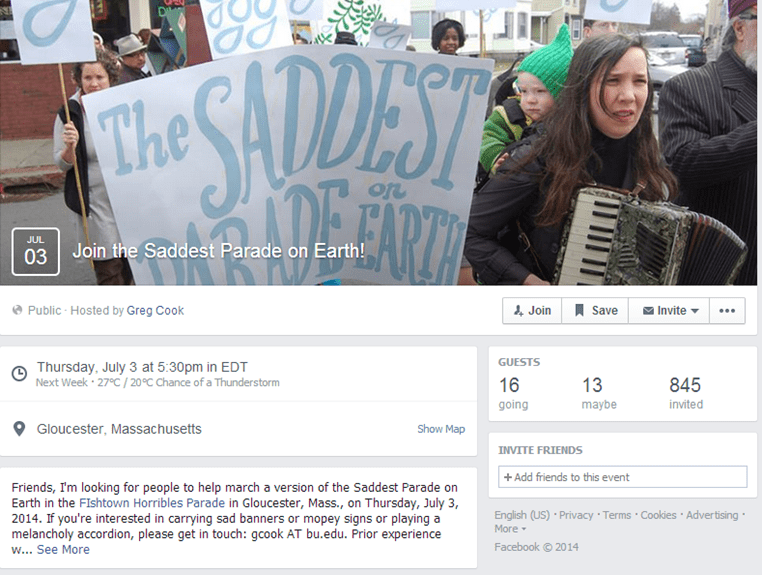Open the three-dots more options button
762x575 pixels.
727,311
